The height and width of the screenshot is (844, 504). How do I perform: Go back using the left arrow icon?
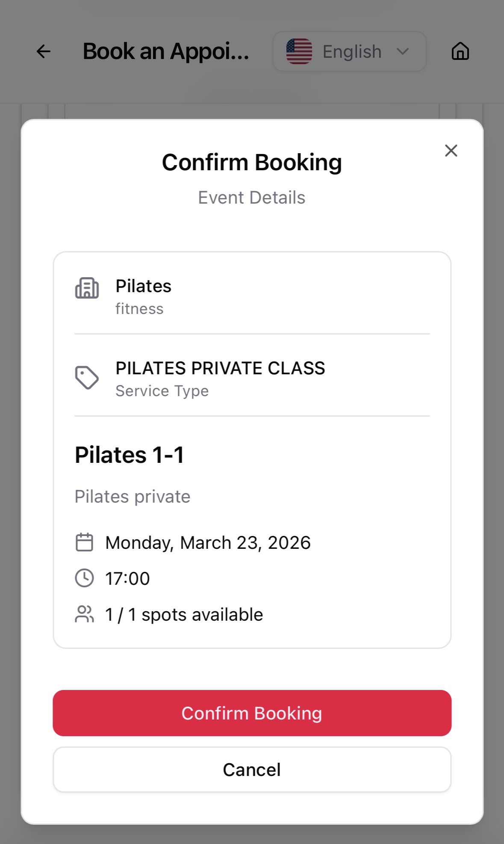click(x=44, y=51)
